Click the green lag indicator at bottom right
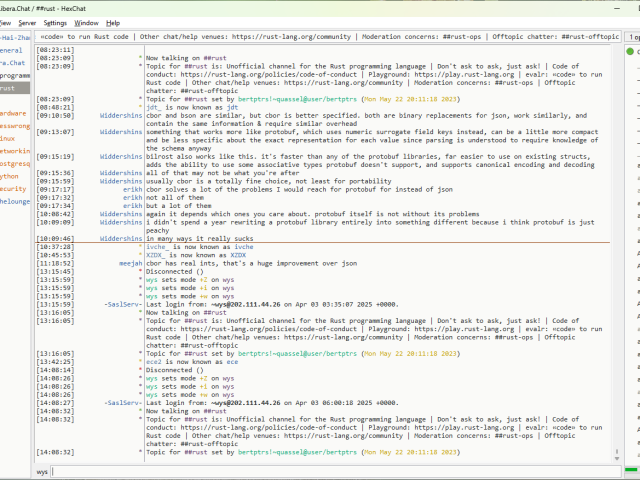Viewport: 640px width, 480px height. [632, 471]
